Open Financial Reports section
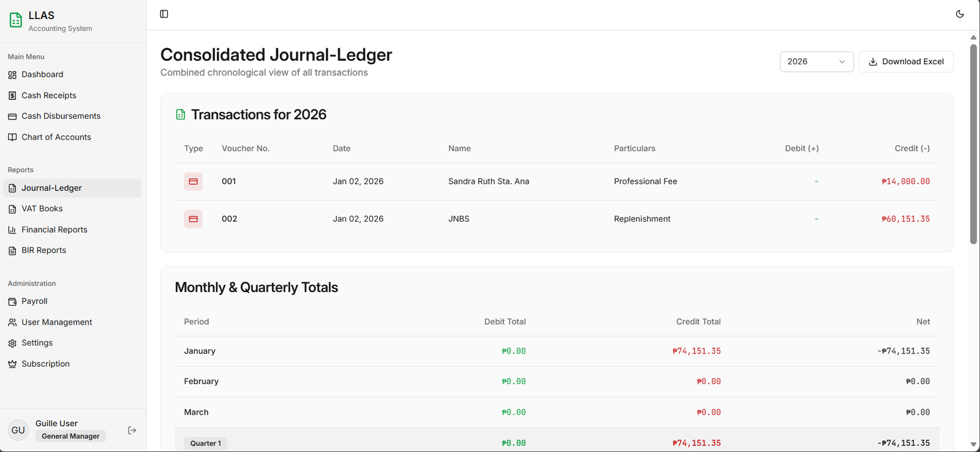The height and width of the screenshot is (452, 980). point(54,230)
